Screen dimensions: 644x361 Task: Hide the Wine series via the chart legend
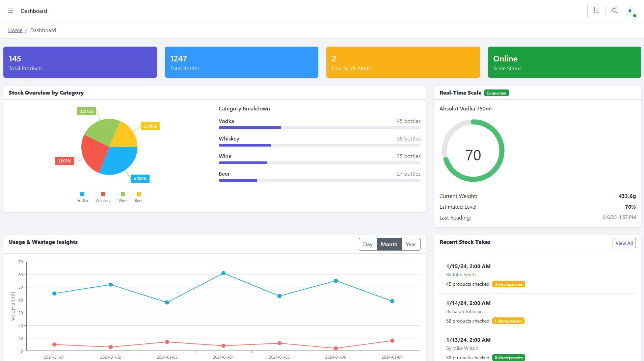[x=123, y=194]
